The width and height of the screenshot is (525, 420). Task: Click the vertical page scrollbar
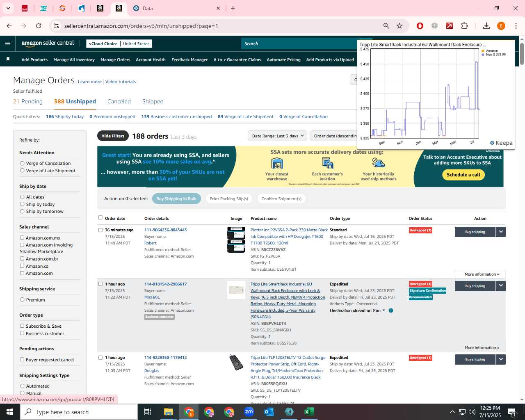coord(522,53)
